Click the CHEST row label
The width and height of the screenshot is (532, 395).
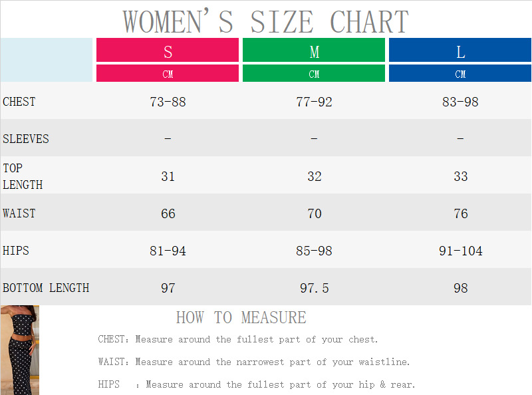pyautogui.click(x=19, y=102)
